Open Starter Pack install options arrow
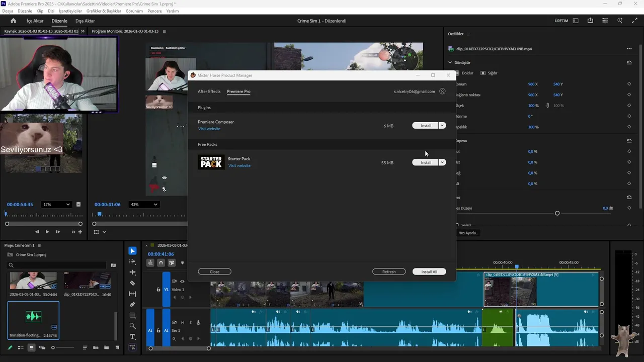Viewport: 644px width, 362px height. pyautogui.click(x=442, y=162)
